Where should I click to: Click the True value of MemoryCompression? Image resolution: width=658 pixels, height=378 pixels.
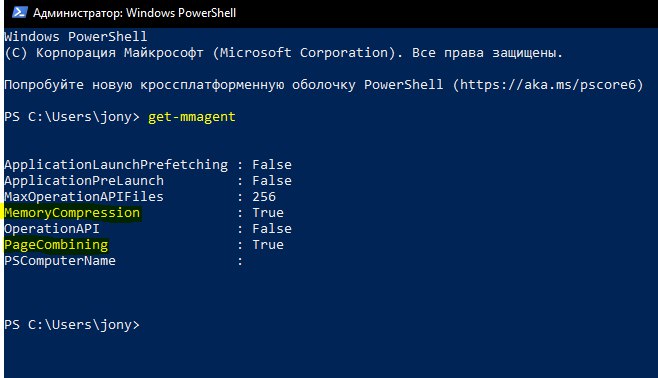tap(268, 213)
